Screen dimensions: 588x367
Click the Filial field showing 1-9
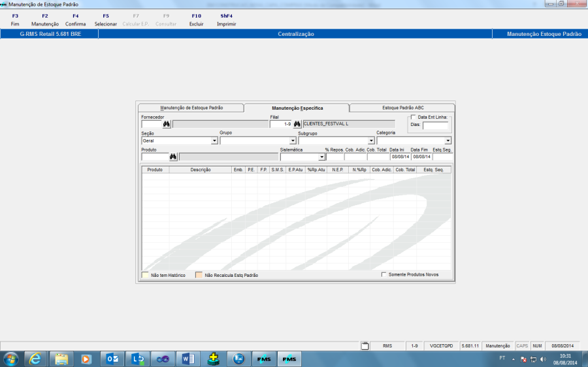click(x=280, y=124)
